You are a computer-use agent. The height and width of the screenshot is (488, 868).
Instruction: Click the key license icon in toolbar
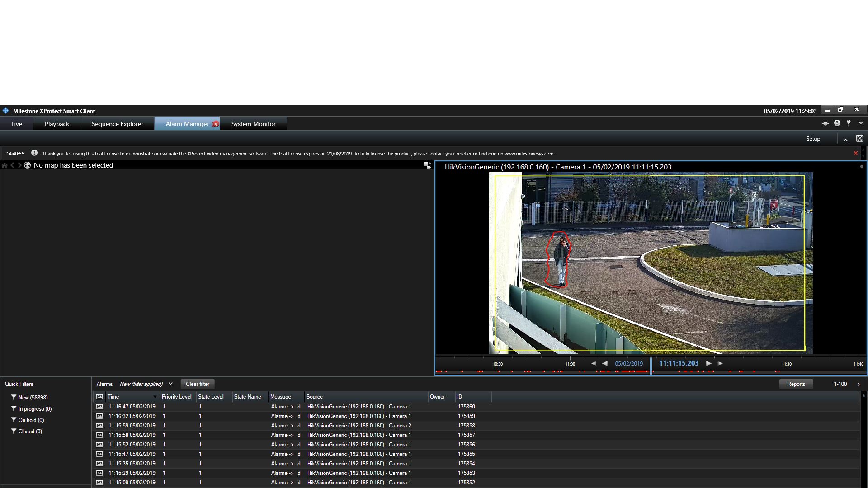pyautogui.click(x=849, y=123)
